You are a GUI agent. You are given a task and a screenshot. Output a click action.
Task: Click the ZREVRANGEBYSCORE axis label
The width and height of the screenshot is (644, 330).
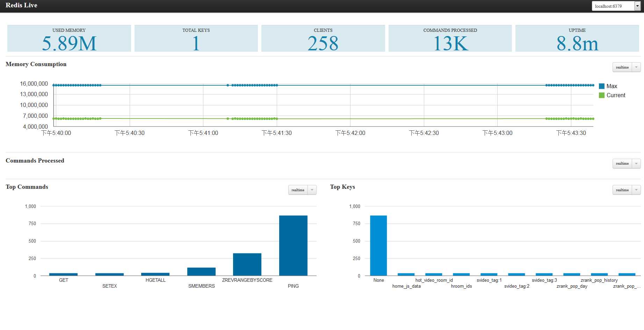click(247, 280)
